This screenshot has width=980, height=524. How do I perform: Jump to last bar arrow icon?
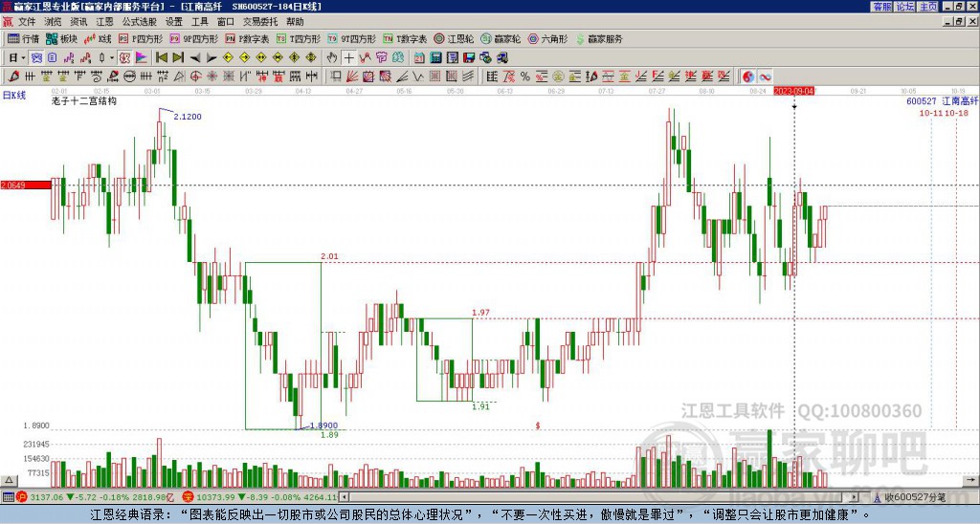point(178,58)
